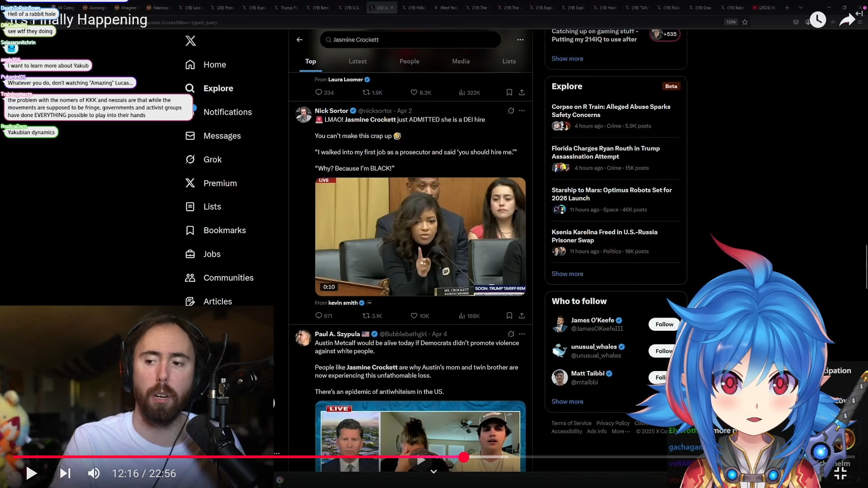The image size is (868, 488).
Task: Follow James O'Keefe
Action: click(x=664, y=324)
